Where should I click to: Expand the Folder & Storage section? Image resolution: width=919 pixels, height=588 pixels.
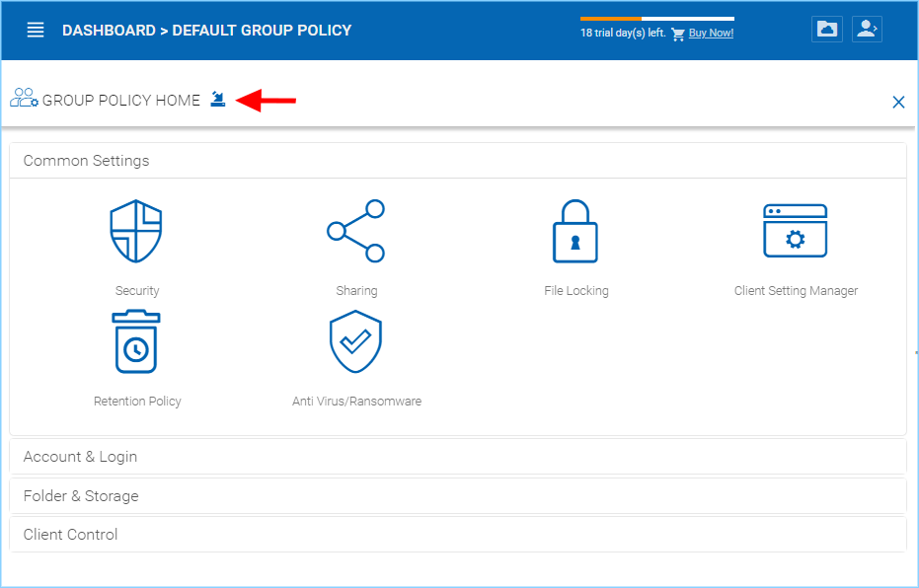458,496
